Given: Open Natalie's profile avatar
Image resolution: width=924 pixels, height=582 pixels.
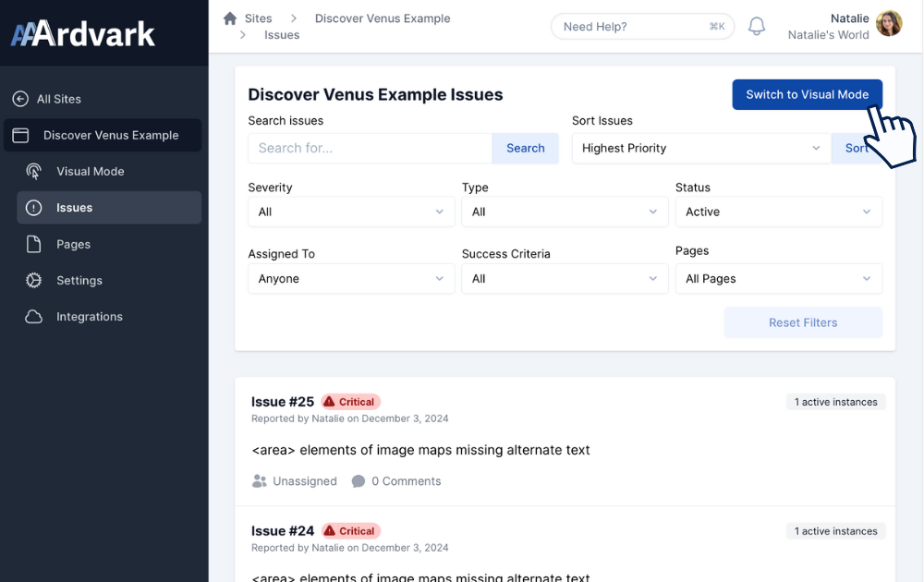Looking at the screenshot, I should pyautogui.click(x=889, y=24).
